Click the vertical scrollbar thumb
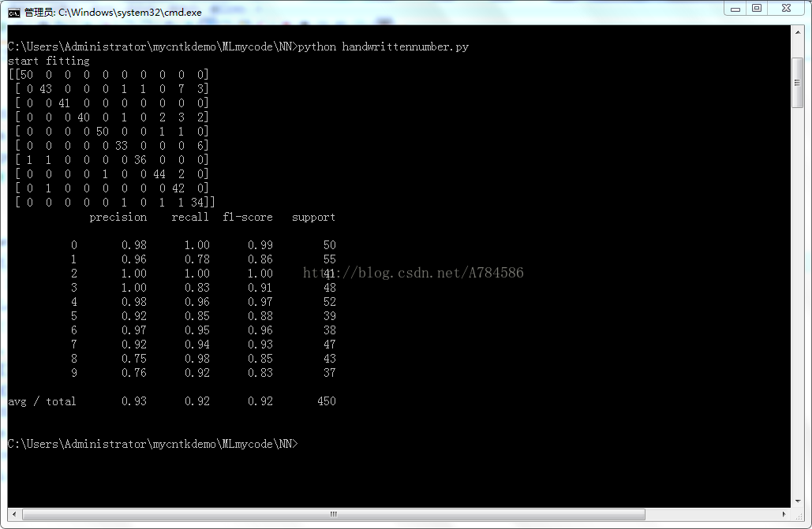 tap(798, 83)
